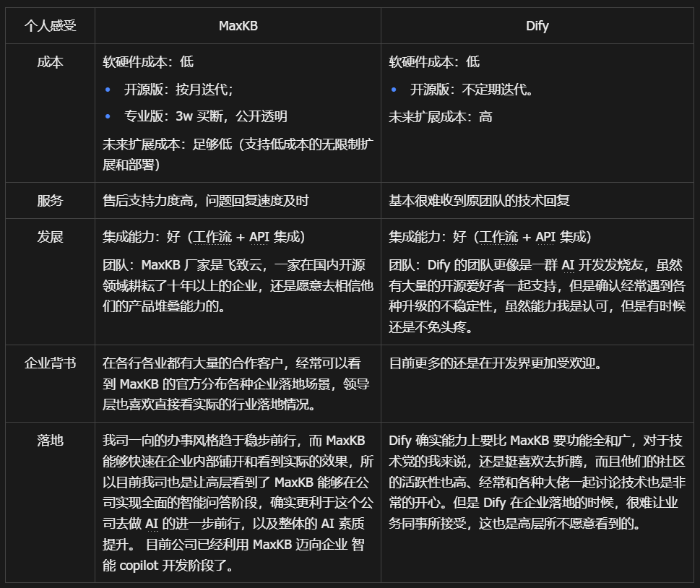Viewport: 700px width, 588px height.
Task: Click 软硬件成本：低 in the Dify column
Action: click(434, 62)
